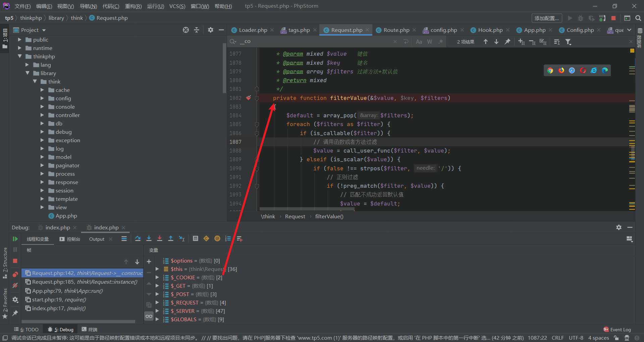
Task: Open the 视图 menu
Action: coord(65,6)
